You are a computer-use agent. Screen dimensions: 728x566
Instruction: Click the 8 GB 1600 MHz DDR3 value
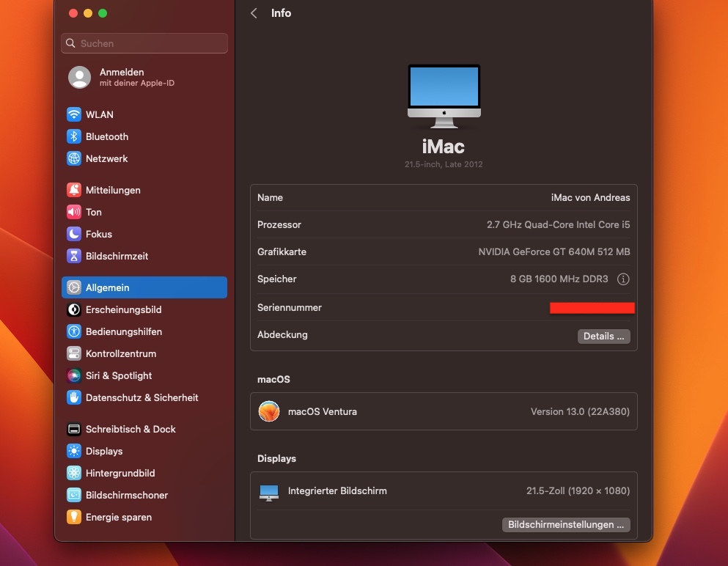tap(559, 279)
